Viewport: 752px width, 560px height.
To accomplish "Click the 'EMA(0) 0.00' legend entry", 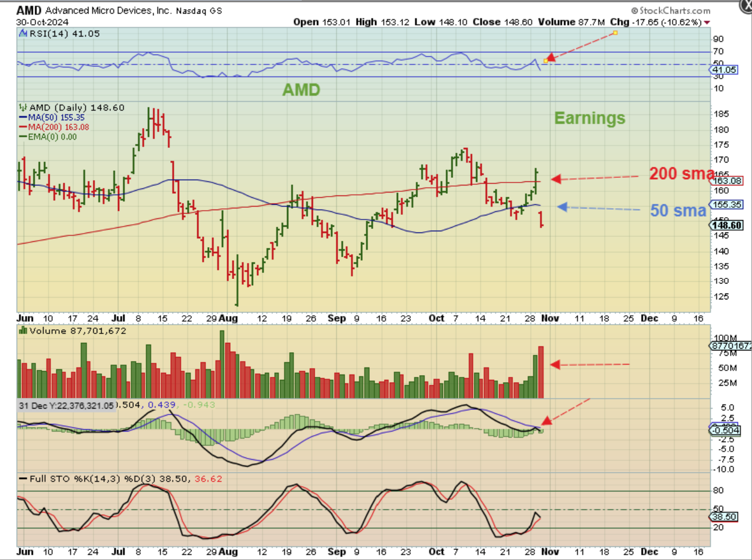I will pos(52,137).
